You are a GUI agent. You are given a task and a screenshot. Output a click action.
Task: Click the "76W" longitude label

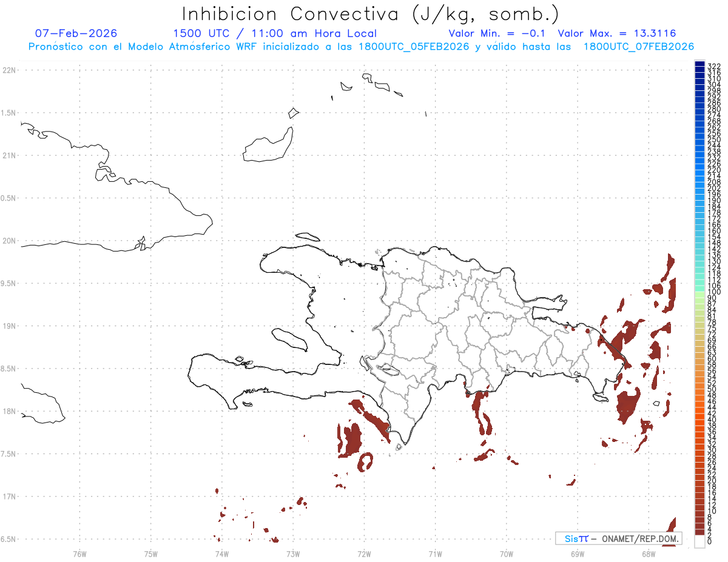click(x=79, y=554)
